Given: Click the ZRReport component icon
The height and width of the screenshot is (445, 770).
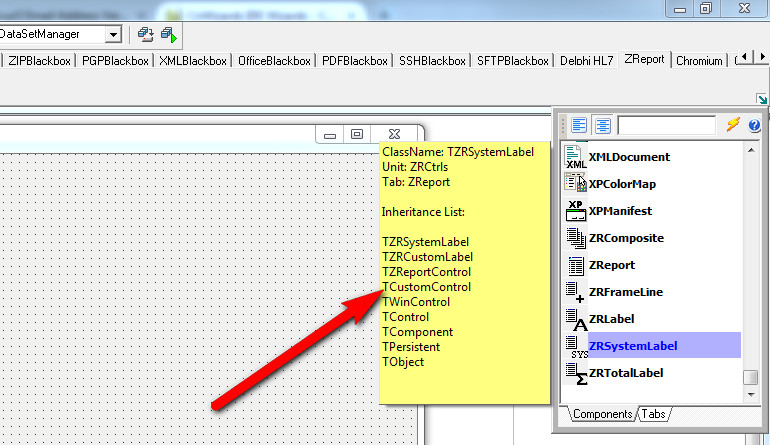Looking at the screenshot, I should click(575, 265).
